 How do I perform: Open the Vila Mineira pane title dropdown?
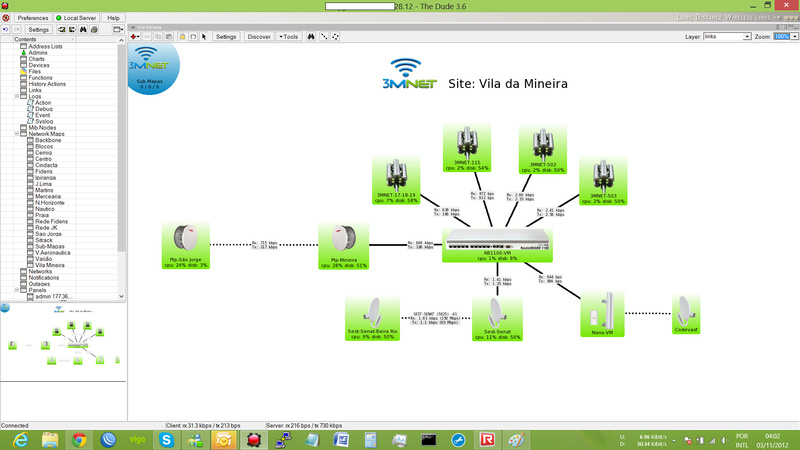coord(133,28)
